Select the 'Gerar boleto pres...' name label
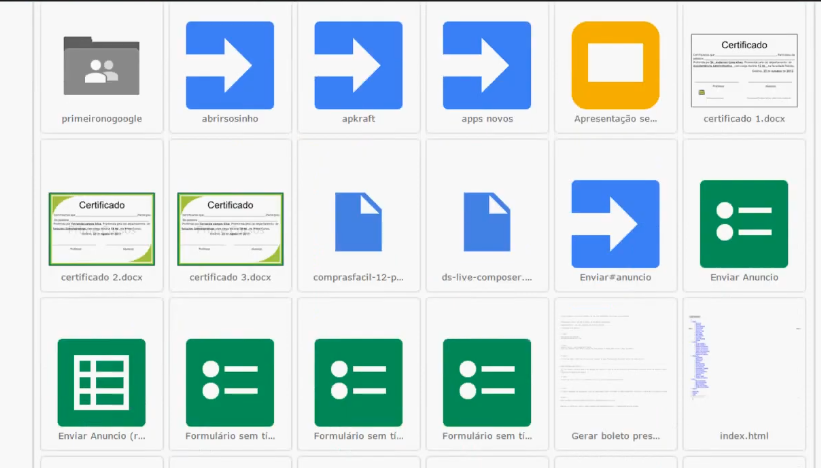This screenshot has height=468, width=821. click(x=615, y=436)
